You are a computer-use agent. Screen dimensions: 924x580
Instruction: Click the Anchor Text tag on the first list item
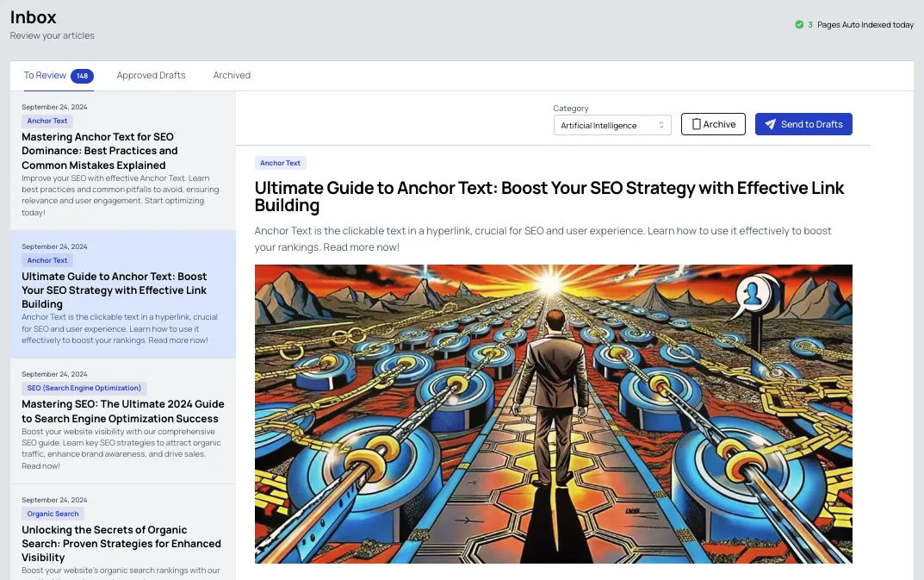47,121
